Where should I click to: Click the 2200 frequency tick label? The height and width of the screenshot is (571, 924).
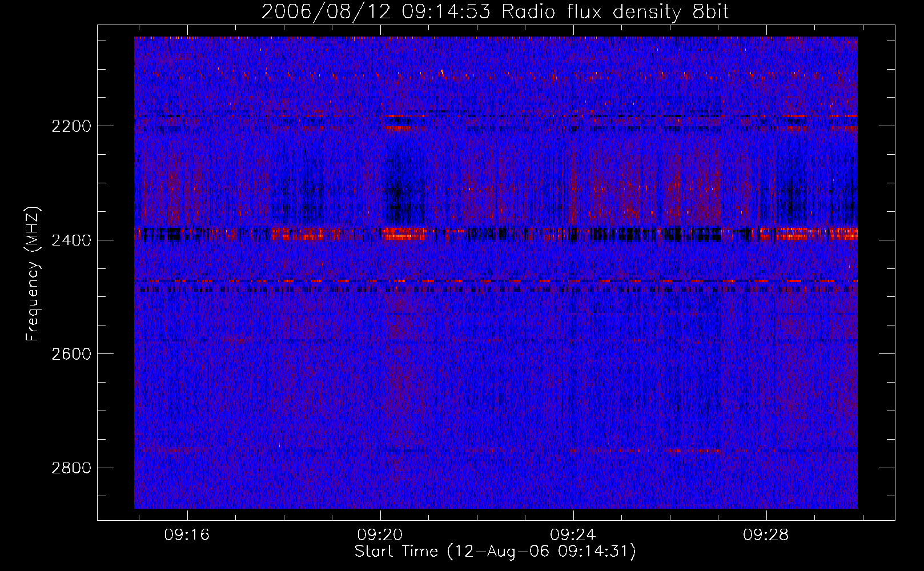click(x=71, y=126)
